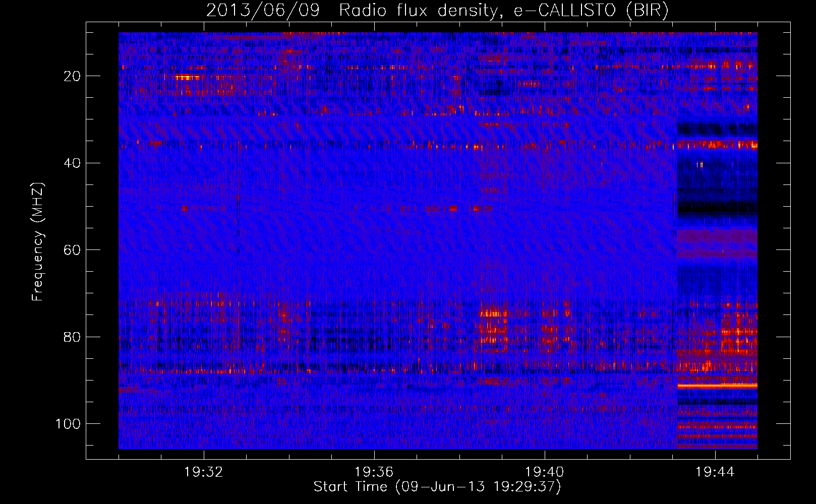Click the 80 frequency tick label

point(73,337)
